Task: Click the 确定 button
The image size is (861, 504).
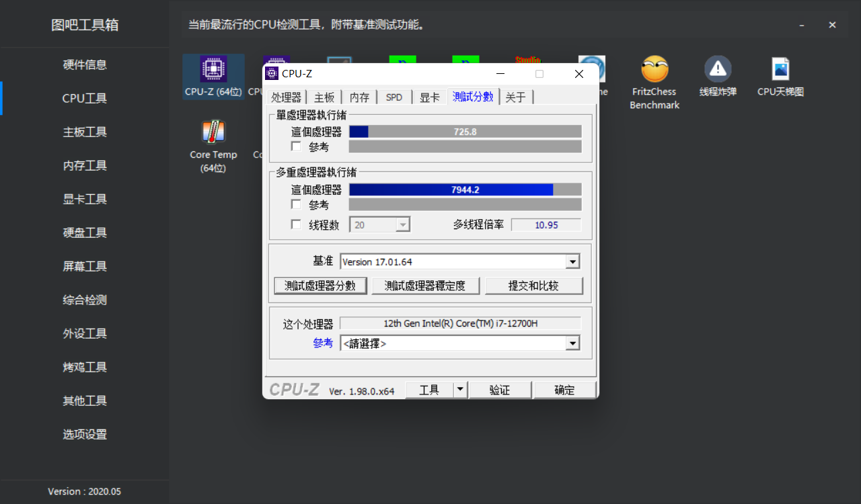Action: coord(564,390)
